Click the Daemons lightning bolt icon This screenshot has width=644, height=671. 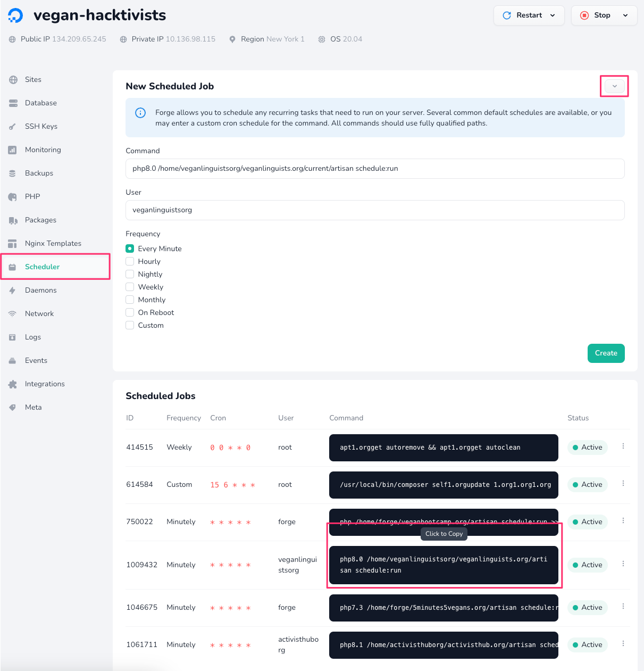pyautogui.click(x=13, y=291)
